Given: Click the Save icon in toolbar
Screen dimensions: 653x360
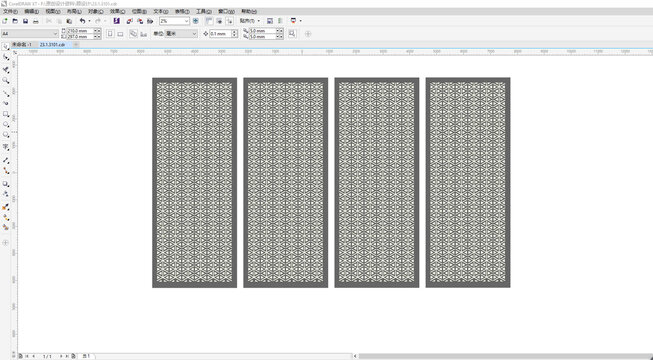Looking at the screenshot, I should coord(25,21).
